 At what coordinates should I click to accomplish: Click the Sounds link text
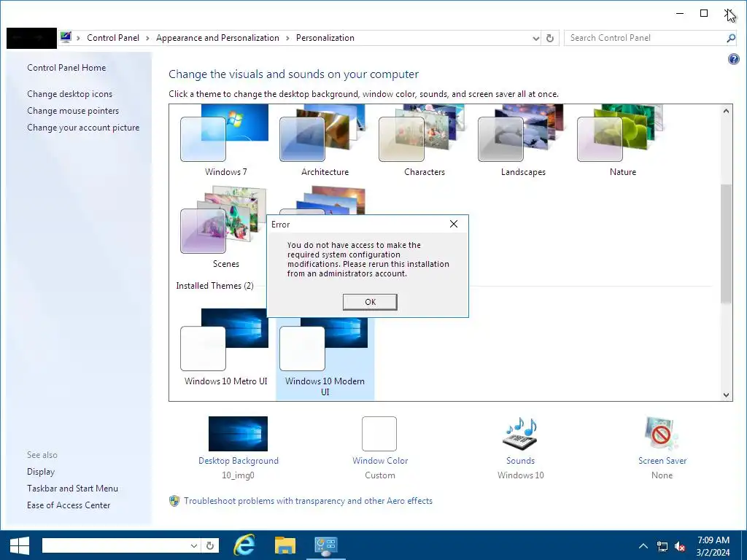click(520, 461)
